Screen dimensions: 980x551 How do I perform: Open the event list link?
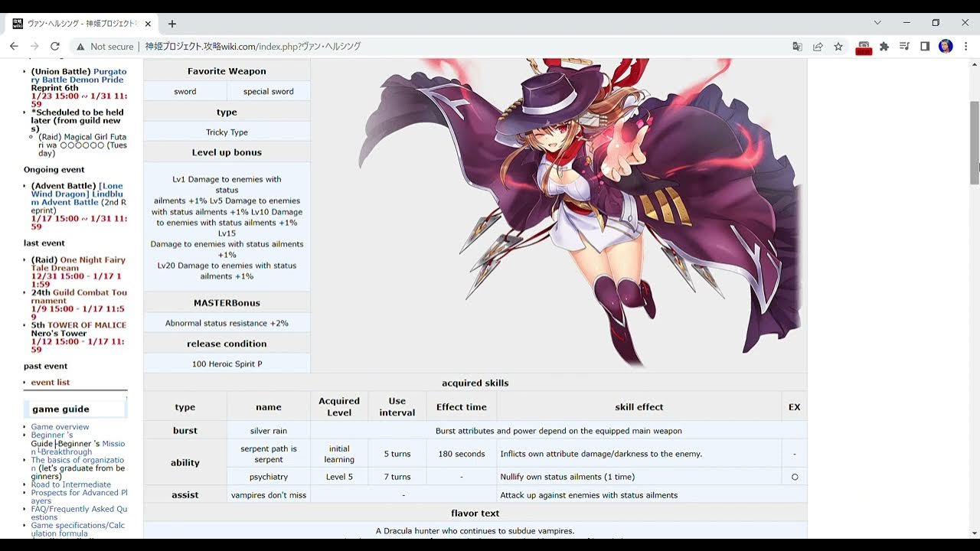coord(51,383)
